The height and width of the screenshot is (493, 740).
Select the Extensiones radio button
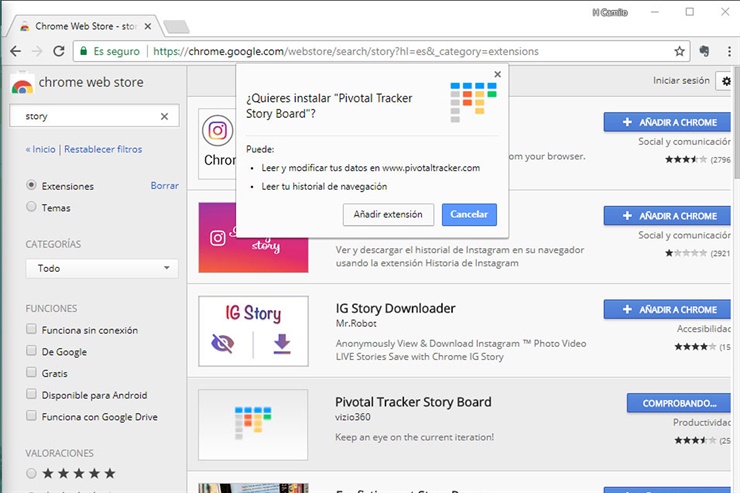[32, 186]
